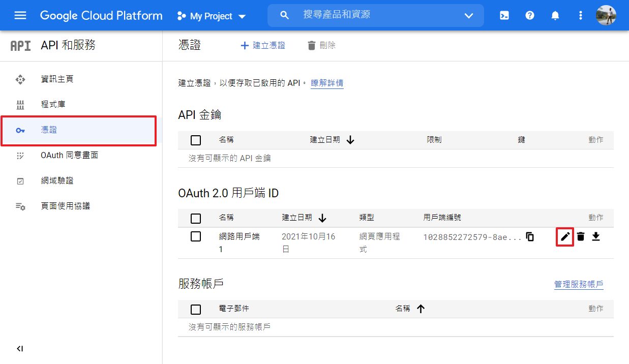Click the OAuth 同意畫面 dotted icon

[x=20, y=156]
